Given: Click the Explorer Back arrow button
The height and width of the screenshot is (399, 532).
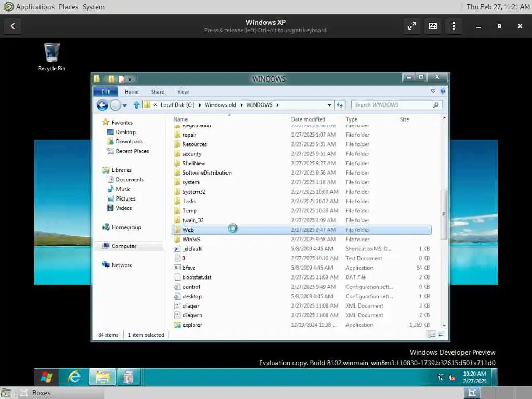Looking at the screenshot, I should click(102, 105).
